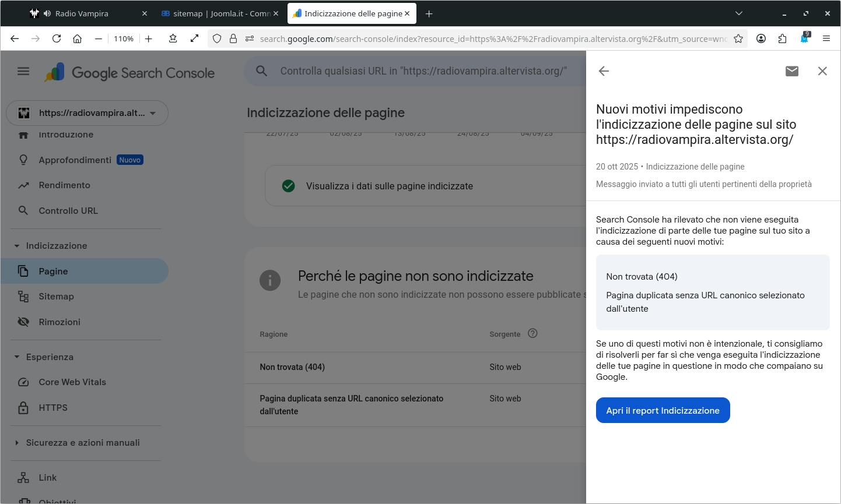Image resolution: width=841 pixels, height=504 pixels.
Task: Click Apri il report Indicizzazione button
Action: [x=663, y=410]
